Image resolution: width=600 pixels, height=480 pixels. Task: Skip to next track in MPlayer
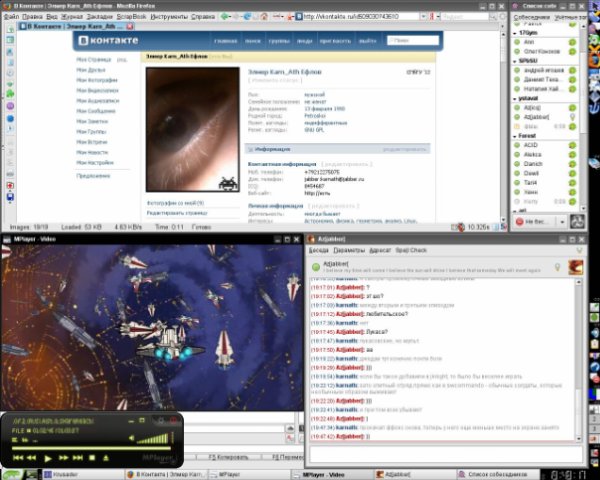pos(78,457)
